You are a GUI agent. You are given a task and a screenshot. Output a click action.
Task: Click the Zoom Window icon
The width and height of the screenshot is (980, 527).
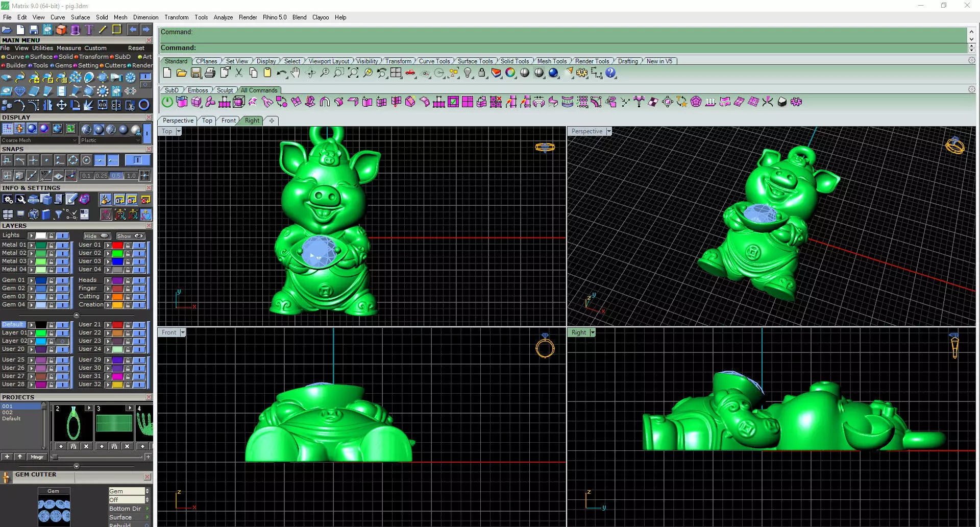pyautogui.click(x=338, y=73)
